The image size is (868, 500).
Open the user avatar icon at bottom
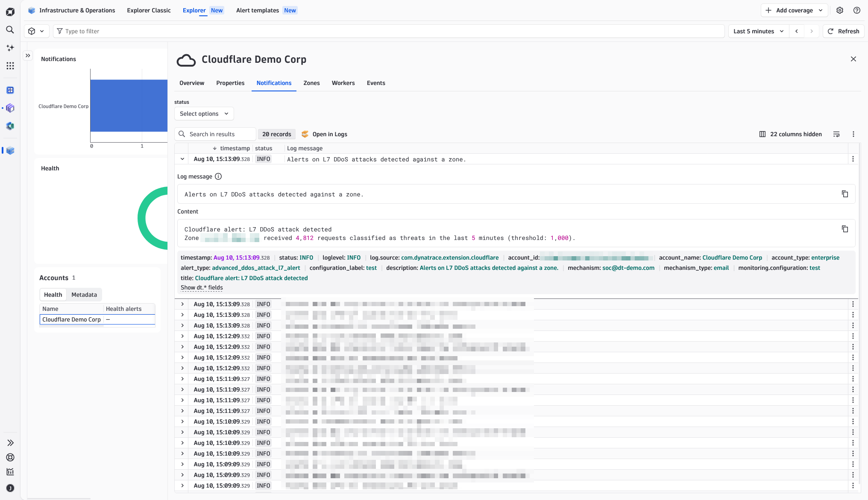[10, 488]
